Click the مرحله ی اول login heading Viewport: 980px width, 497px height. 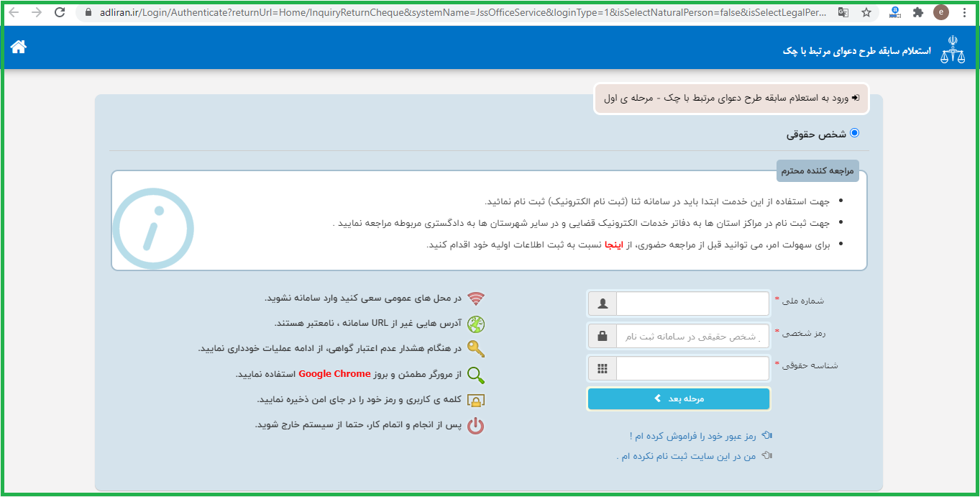(732, 98)
